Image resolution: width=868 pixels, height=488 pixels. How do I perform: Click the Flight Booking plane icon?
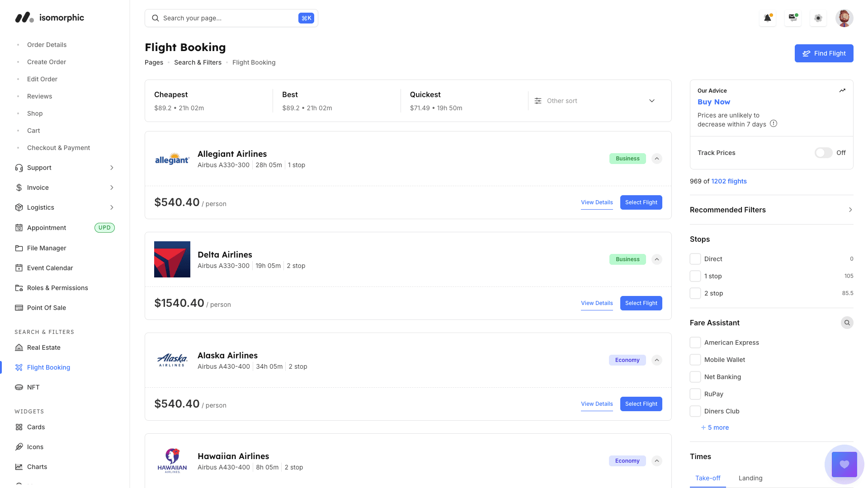tap(19, 367)
